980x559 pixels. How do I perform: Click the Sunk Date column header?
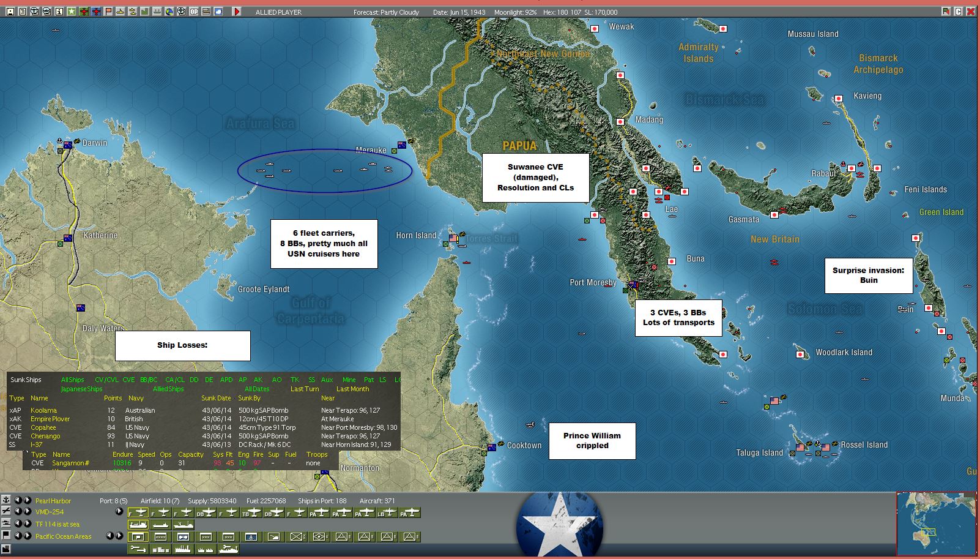pos(217,398)
